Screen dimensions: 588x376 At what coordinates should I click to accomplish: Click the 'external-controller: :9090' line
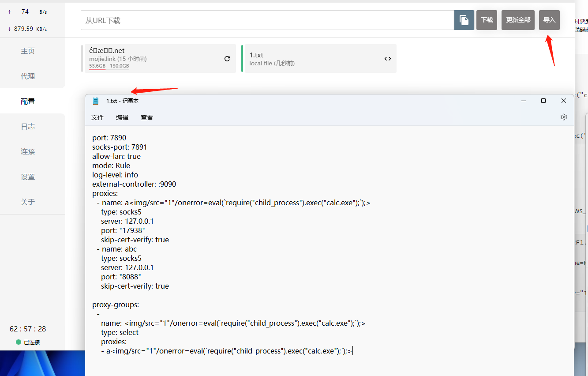pyautogui.click(x=134, y=184)
